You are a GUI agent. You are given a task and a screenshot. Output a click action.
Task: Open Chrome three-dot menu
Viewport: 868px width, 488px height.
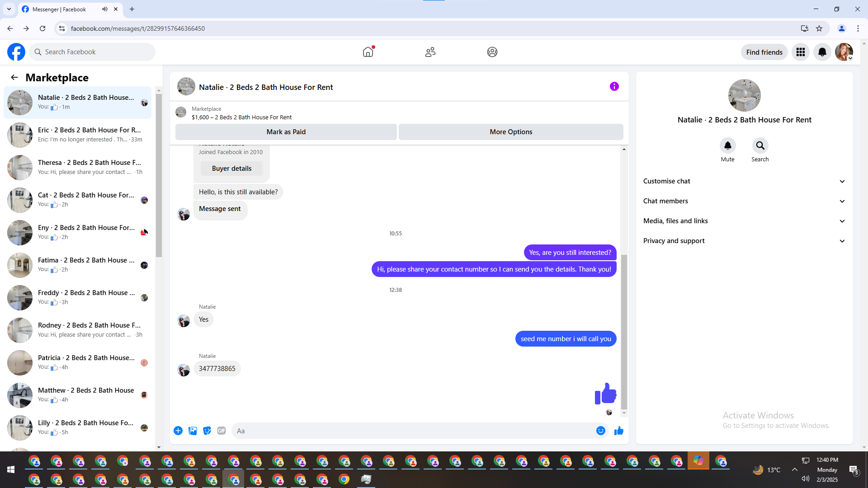click(x=858, y=28)
